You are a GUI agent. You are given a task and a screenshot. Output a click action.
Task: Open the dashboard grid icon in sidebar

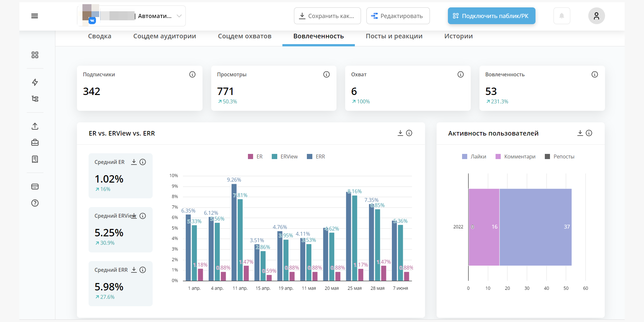(x=35, y=55)
